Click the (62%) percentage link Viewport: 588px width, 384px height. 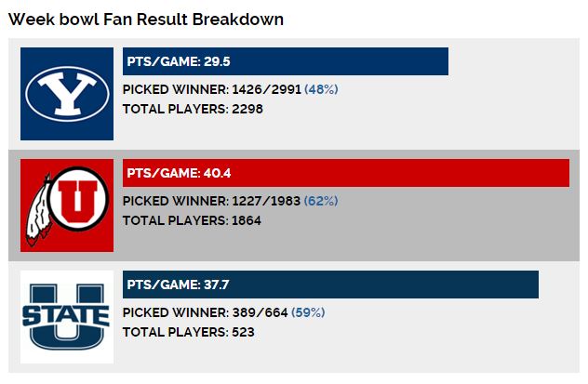pos(321,201)
